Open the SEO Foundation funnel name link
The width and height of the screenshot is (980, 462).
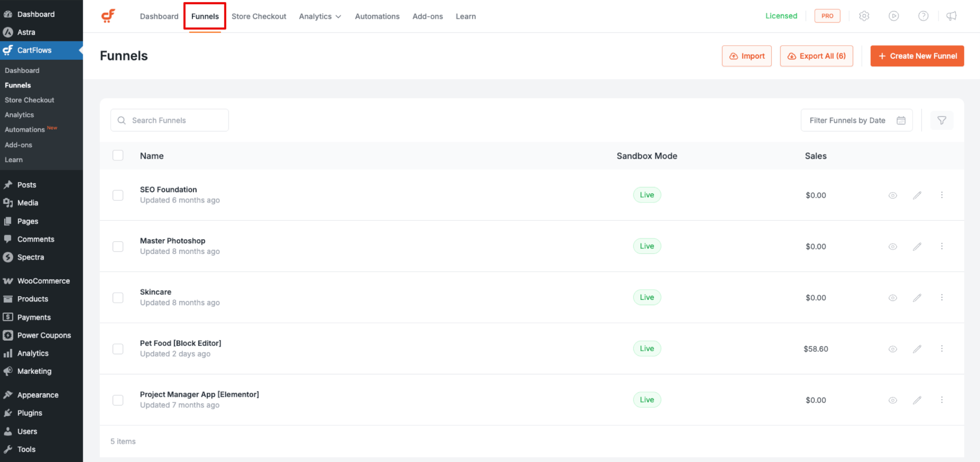click(168, 190)
